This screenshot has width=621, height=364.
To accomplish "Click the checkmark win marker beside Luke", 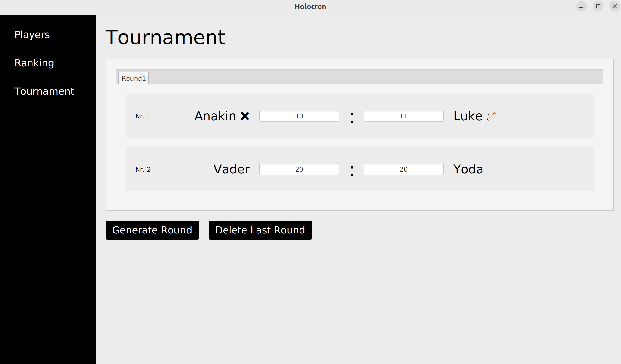I will [491, 116].
